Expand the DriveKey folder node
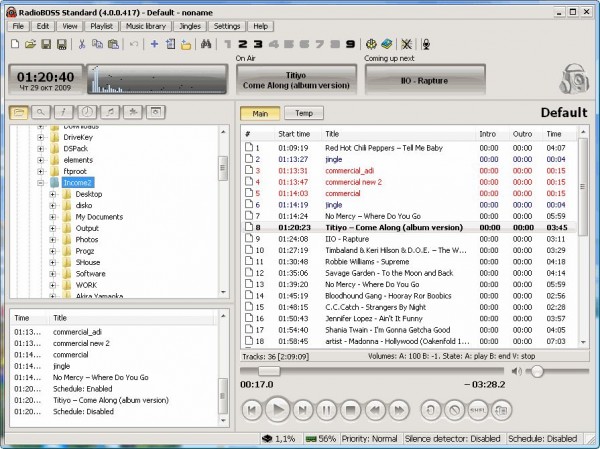 (41, 135)
